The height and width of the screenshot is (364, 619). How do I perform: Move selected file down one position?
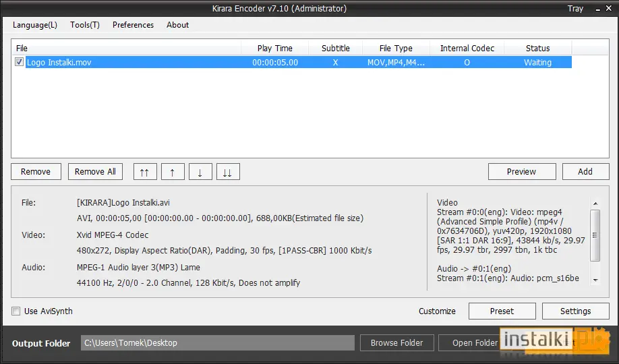point(200,172)
